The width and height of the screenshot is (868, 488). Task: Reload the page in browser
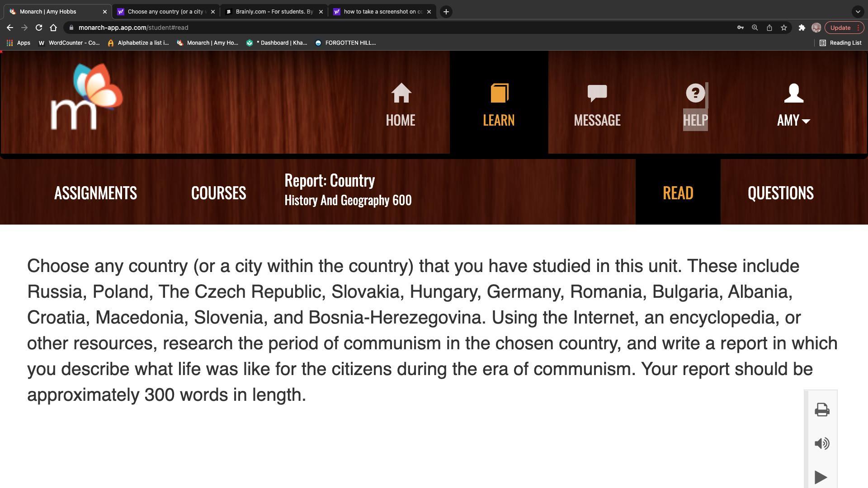point(39,28)
